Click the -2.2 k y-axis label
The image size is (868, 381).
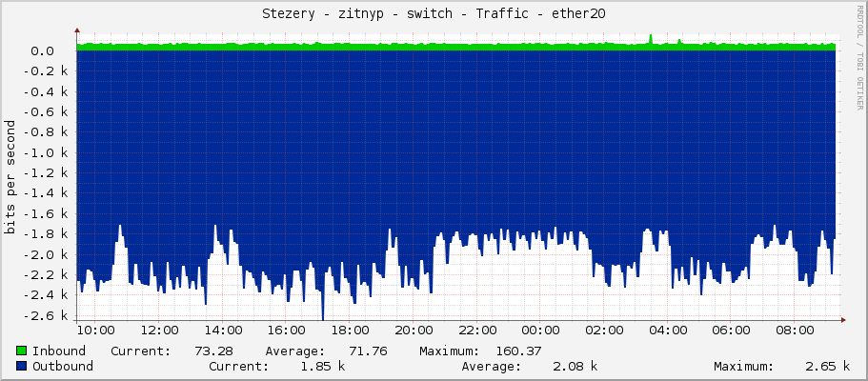point(46,275)
